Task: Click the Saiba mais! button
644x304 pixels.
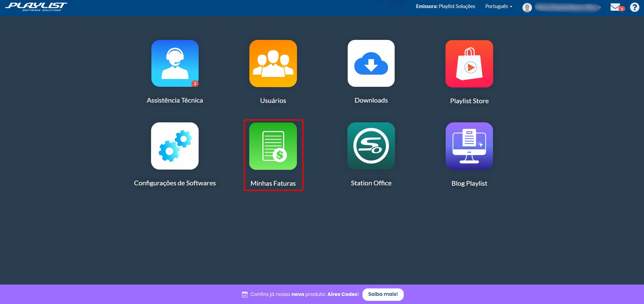Action: click(x=383, y=294)
